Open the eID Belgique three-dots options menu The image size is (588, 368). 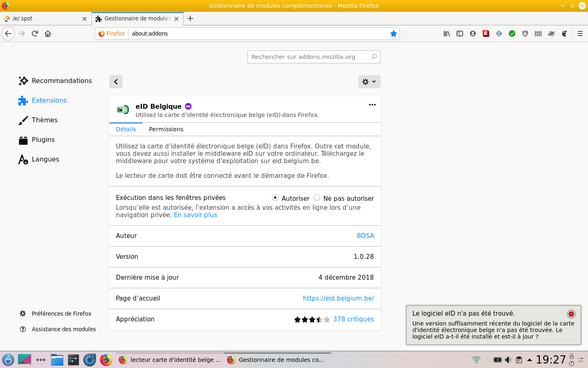(x=372, y=105)
